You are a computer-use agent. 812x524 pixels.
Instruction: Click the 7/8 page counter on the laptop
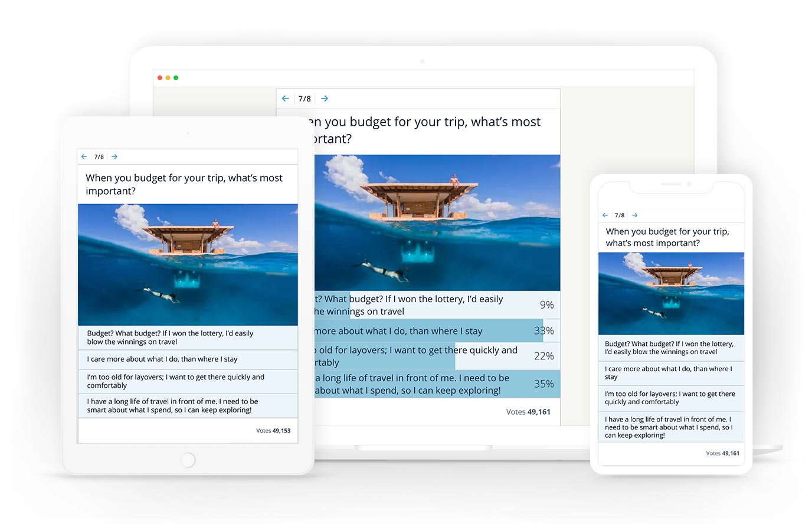click(304, 99)
